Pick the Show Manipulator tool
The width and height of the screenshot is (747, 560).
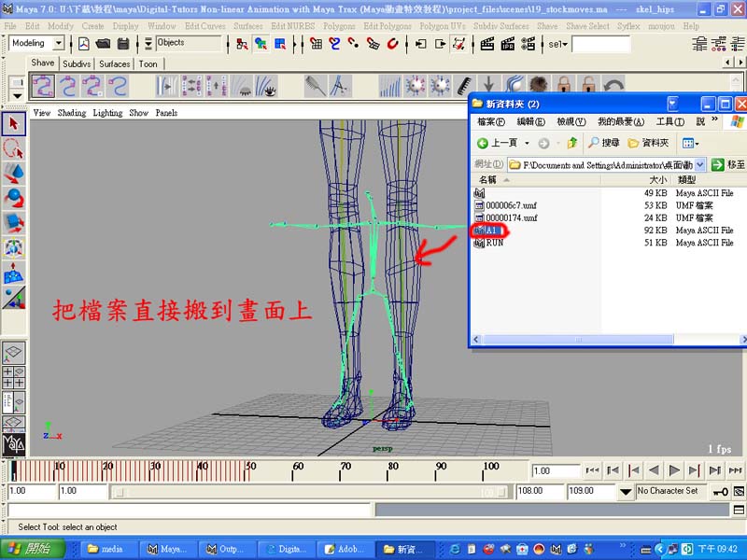(x=14, y=248)
